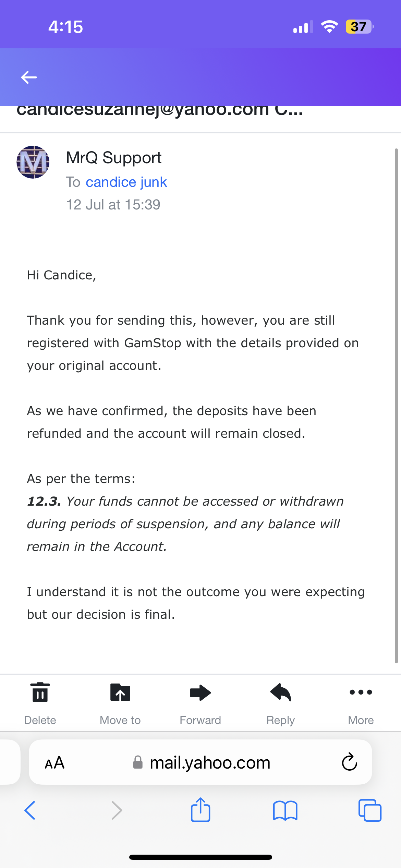
Task: Open the Move to folder icon
Action: coord(120,692)
